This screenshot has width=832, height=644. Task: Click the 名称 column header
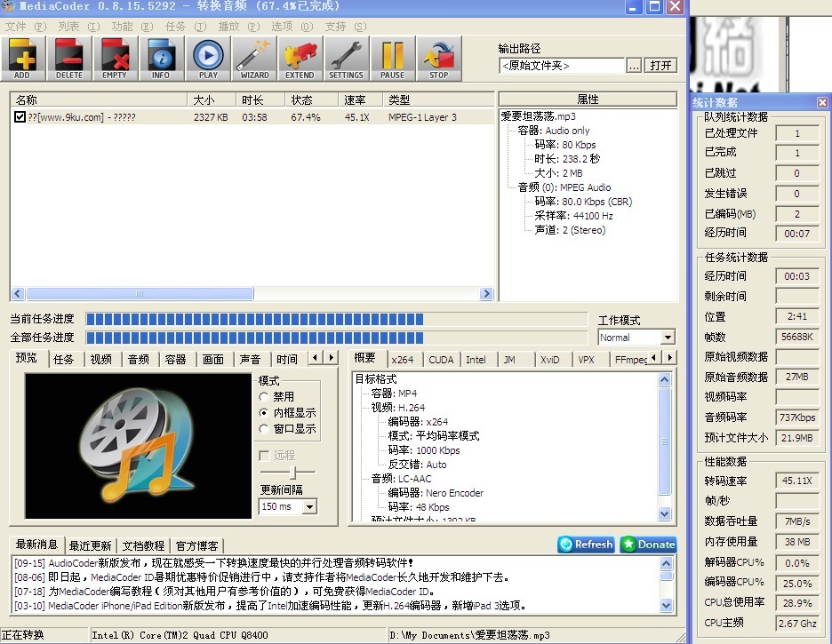click(x=99, y=99)
